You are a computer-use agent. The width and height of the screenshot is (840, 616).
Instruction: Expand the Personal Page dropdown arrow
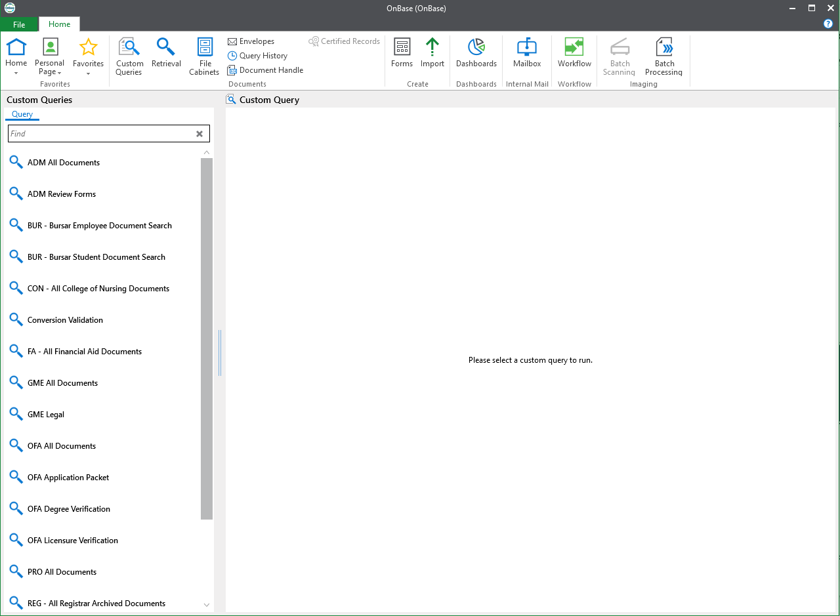tap(59, 73)
